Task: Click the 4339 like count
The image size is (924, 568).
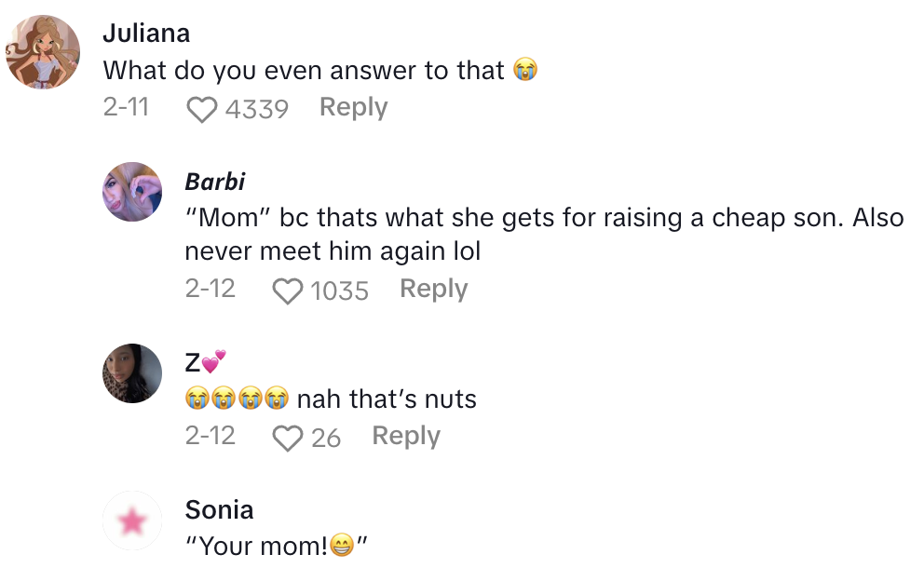Action: (256, 110)
